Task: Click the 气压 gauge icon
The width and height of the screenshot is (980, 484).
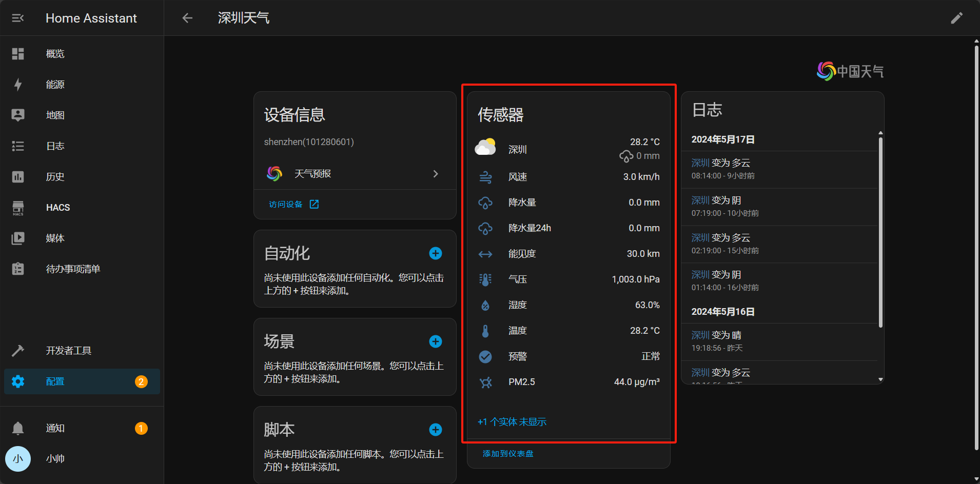Action: [485, 279]
